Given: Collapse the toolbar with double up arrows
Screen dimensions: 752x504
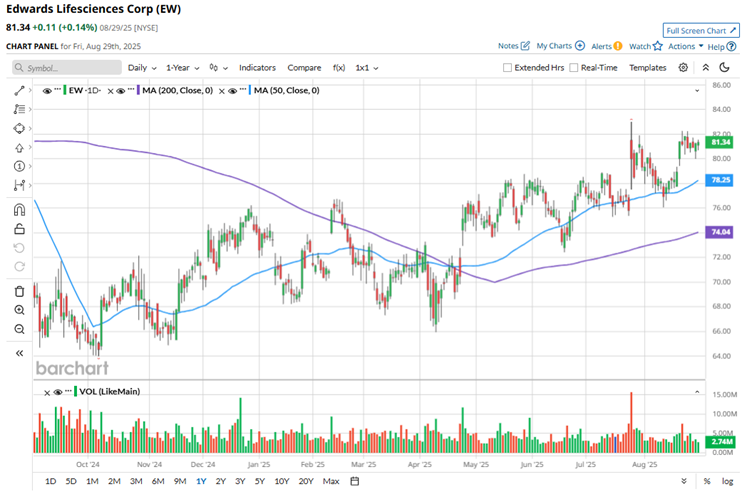Looking at the screenshot, I should pos(705,68).
